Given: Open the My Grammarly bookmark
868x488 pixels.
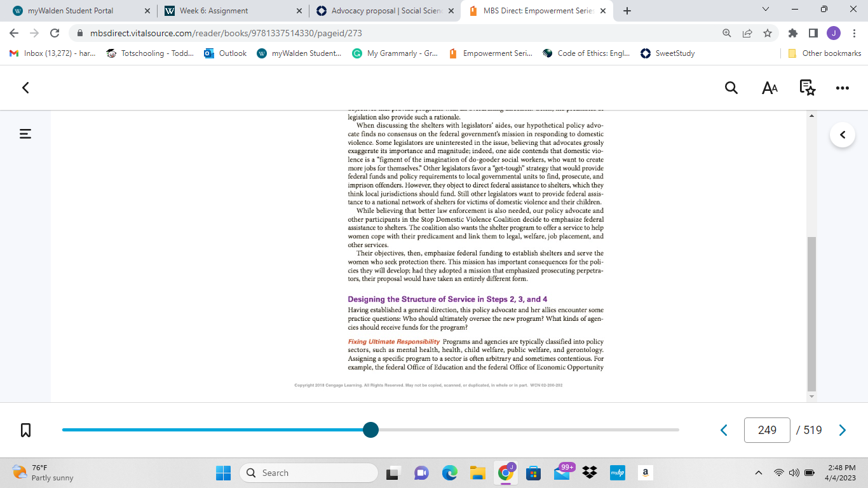Looking at the screenshot, I should 395,53.
